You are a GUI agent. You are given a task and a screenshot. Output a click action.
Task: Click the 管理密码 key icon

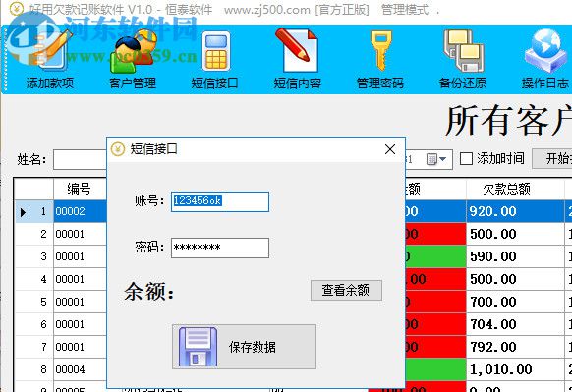pyautogui.click(x=380, y=50)
